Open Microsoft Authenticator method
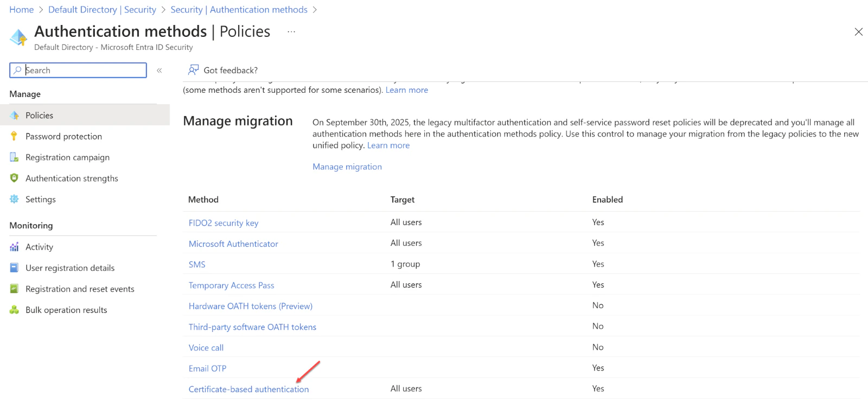 (x=233, y=244)
